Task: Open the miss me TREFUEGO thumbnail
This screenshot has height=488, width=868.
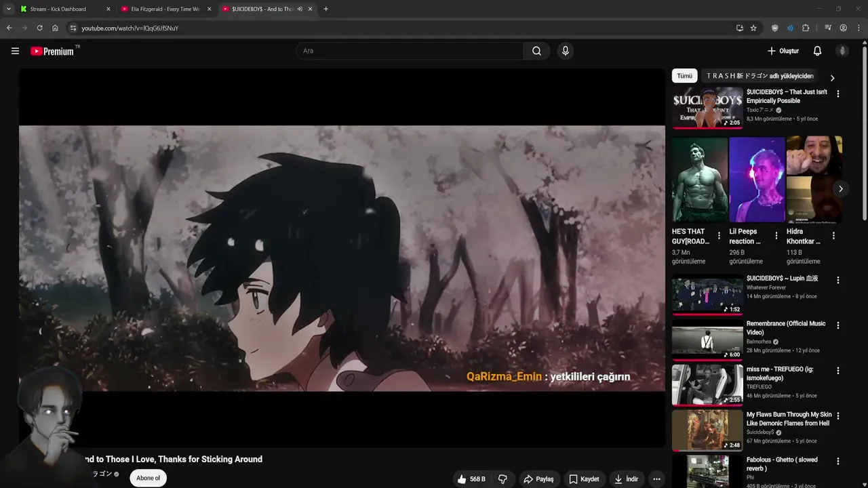Action: coord(707,385)
